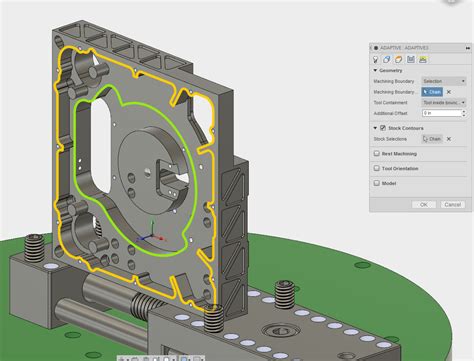Open the Linking tab icon
The height and width of the screenshot is (361, 474).
coord(423,60)
